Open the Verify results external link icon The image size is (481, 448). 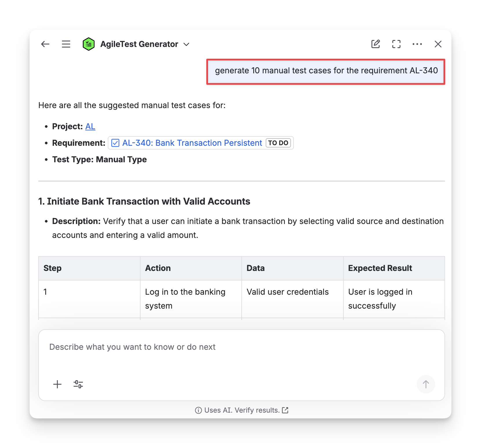click(x=285, y=410)
